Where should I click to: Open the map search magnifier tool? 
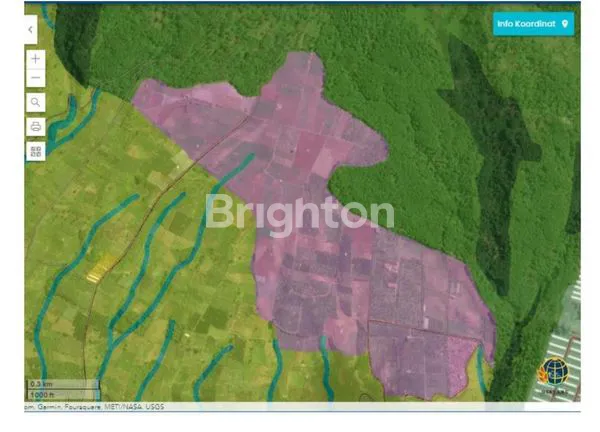pos(36,102)
